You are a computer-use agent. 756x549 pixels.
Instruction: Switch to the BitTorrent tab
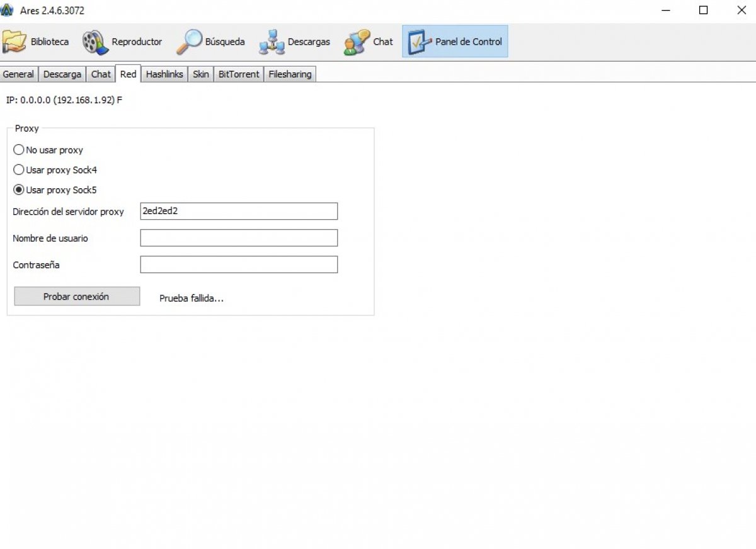pos(239,74)
